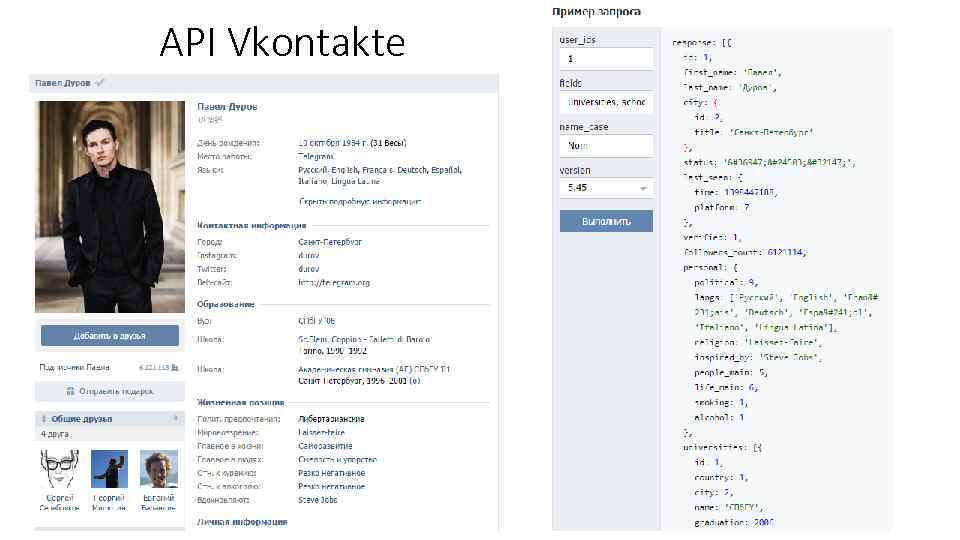
Task: Click the Отправить подарок button
Action: 110,391
